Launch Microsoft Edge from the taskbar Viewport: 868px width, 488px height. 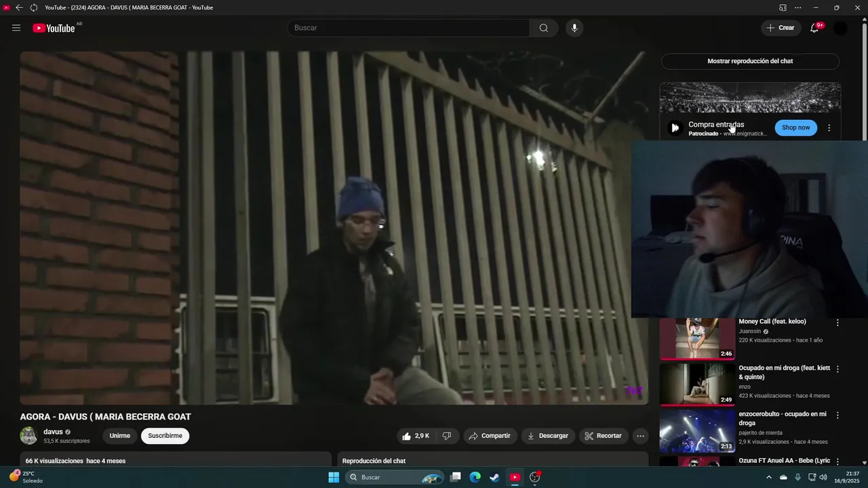475,477
